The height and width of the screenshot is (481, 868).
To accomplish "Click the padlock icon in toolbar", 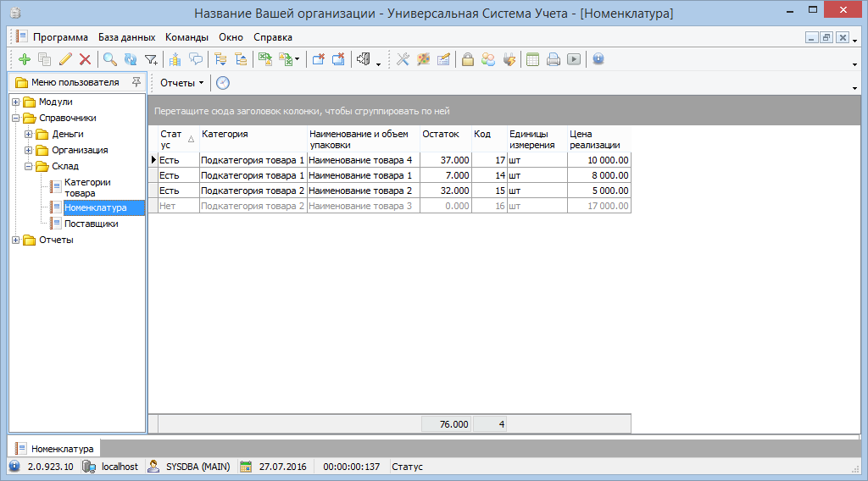I will point(467,59).
